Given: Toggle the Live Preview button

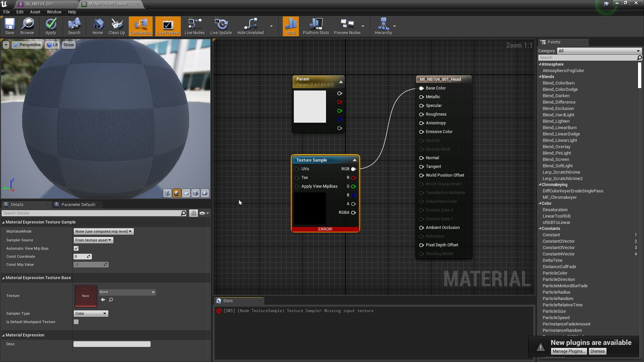Looking at the screenshot, I should click(168, 26).
